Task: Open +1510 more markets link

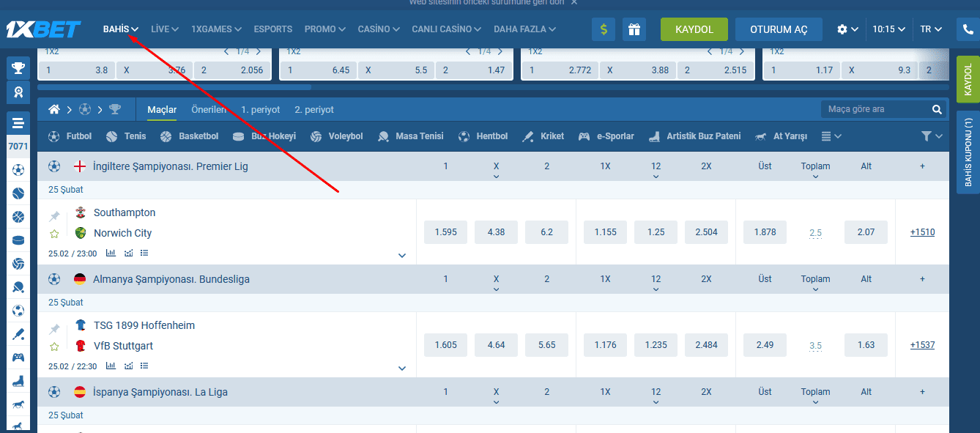Action: (922, 232)
